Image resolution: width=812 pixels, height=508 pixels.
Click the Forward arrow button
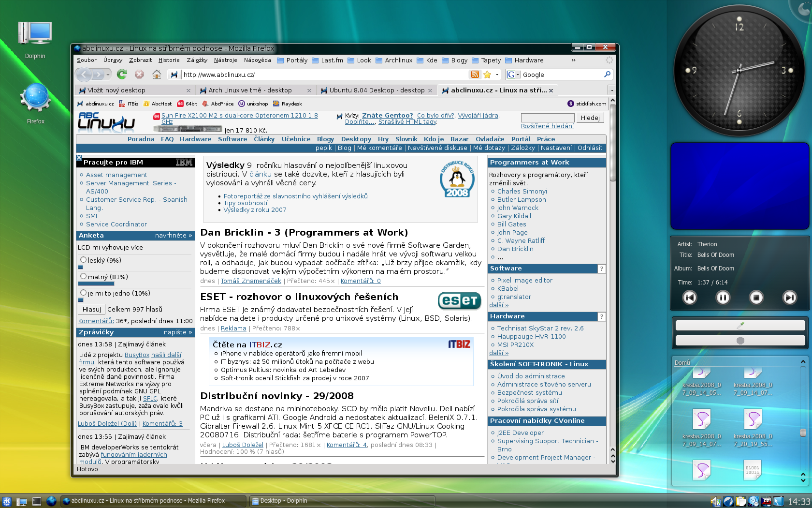[98, 75]
